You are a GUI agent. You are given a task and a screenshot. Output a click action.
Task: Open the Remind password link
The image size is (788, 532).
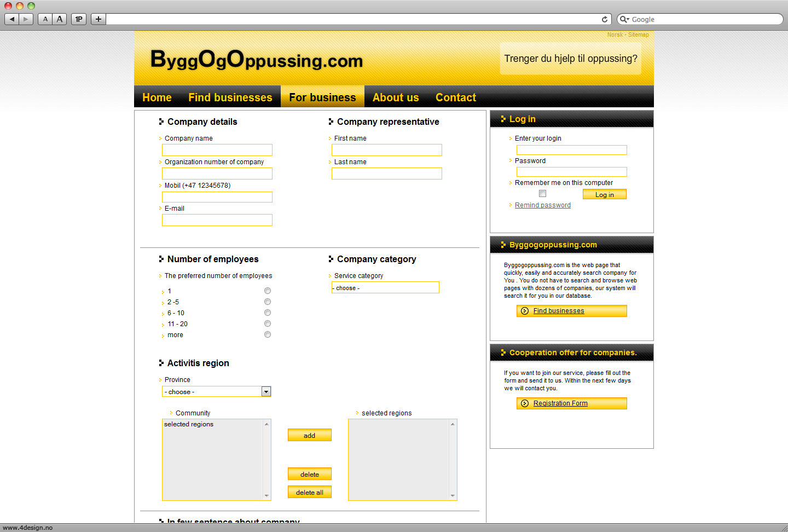543,205
